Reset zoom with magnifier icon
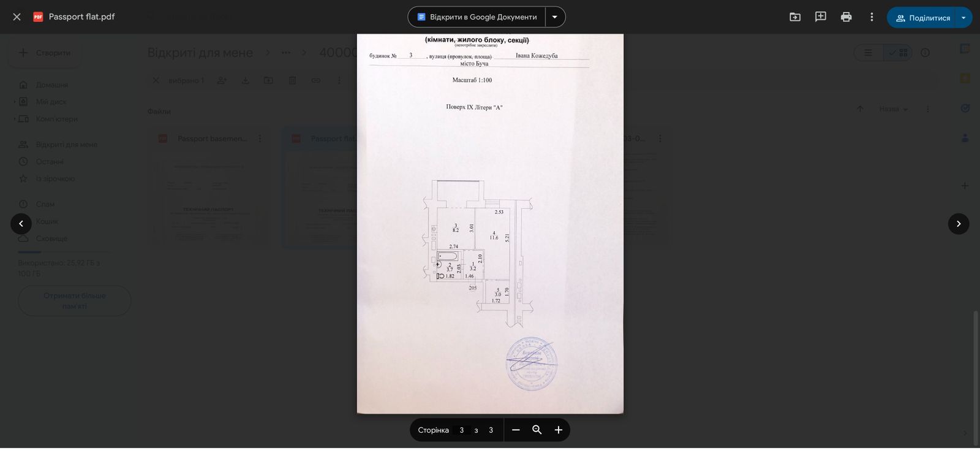This screenshot has height=461, width=980. point(537,430)
